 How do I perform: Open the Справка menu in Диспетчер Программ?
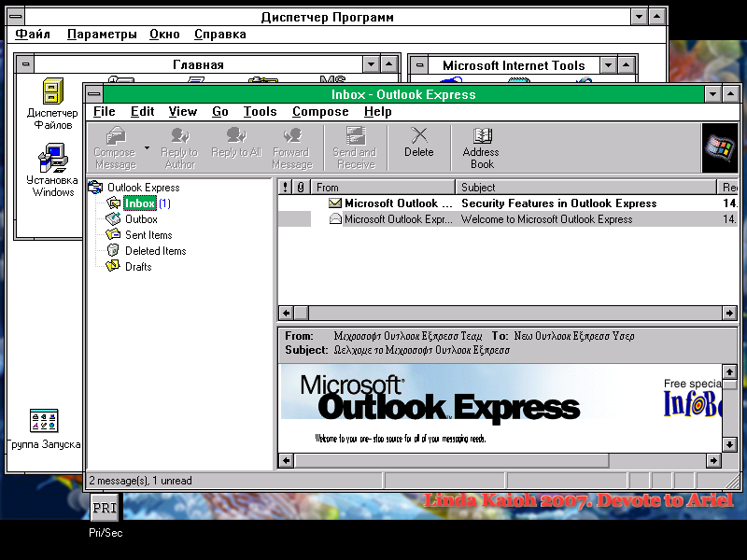pos(220,35)
